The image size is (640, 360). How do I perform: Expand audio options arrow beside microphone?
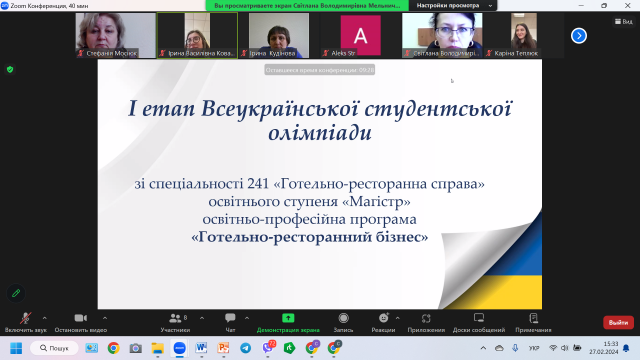(44, 318)
